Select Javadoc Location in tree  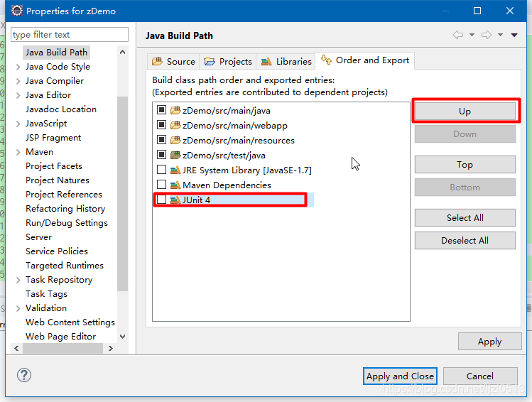click(61, 109)
